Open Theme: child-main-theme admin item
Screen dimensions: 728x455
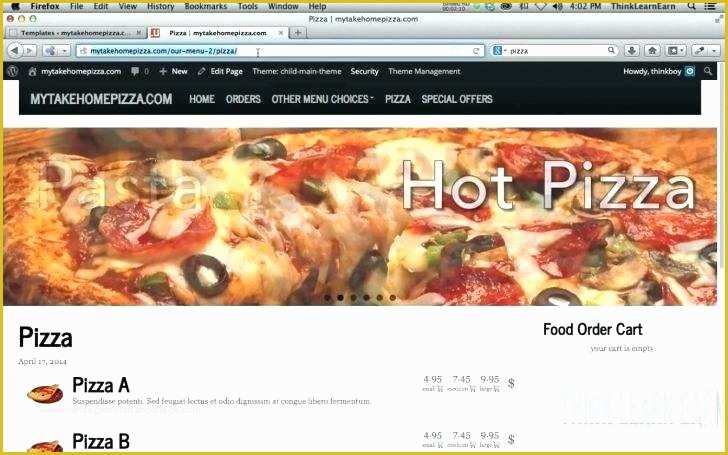click(297, 72)
